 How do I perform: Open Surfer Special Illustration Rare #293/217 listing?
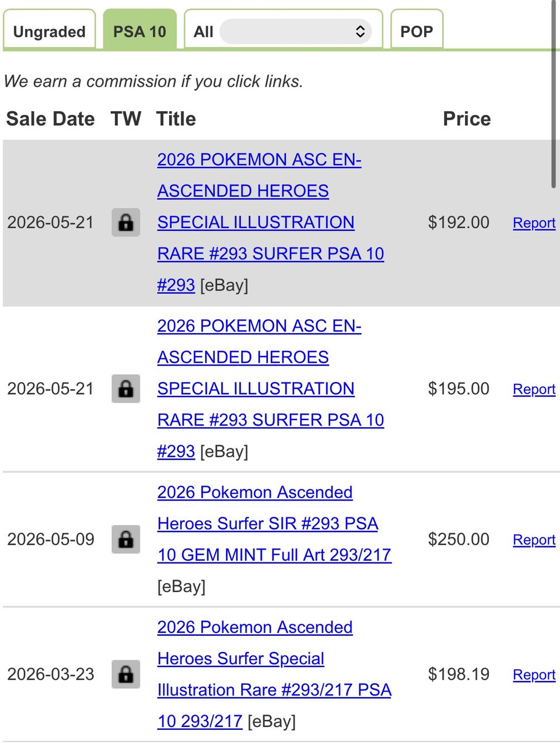tap(274, 674)
